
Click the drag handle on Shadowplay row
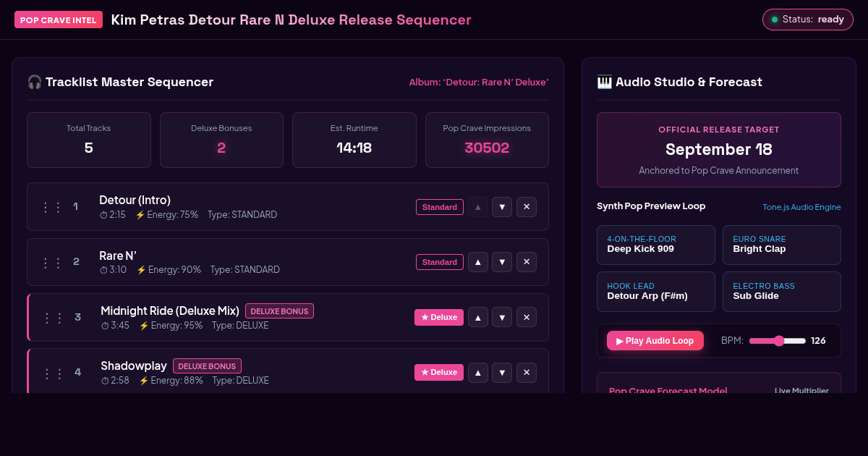(x=53, y=372)
